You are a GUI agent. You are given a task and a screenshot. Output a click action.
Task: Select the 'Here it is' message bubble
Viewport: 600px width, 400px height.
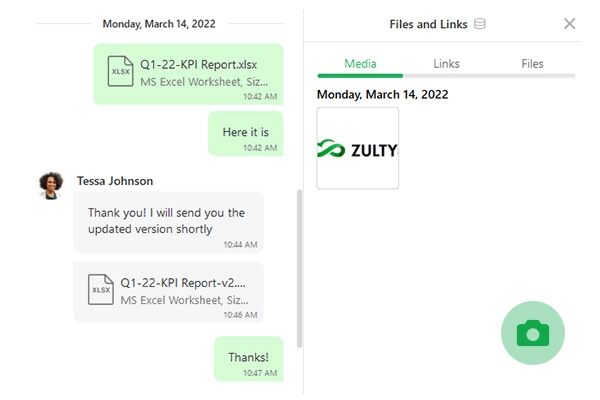246,134
